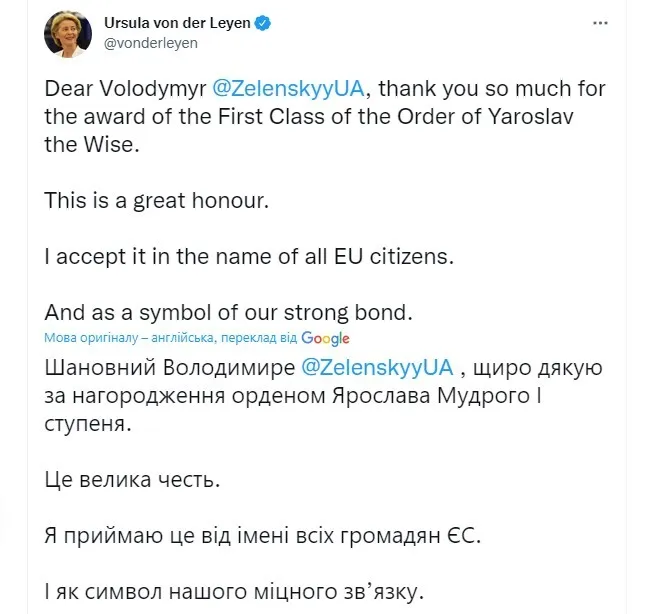Click the sentence starting "Я приймаю це"
Viewport: 654px width, 614px height.
click(262, 535)
